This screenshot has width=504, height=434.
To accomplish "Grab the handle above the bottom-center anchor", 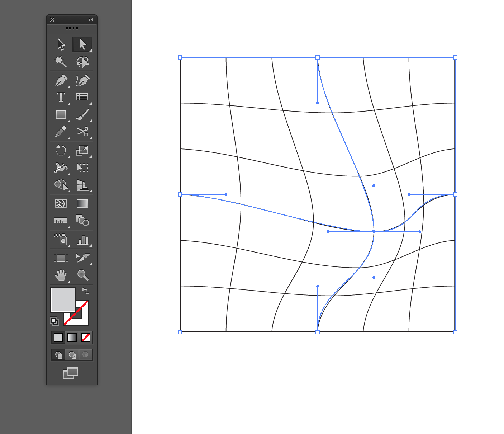I will (318, 286).
